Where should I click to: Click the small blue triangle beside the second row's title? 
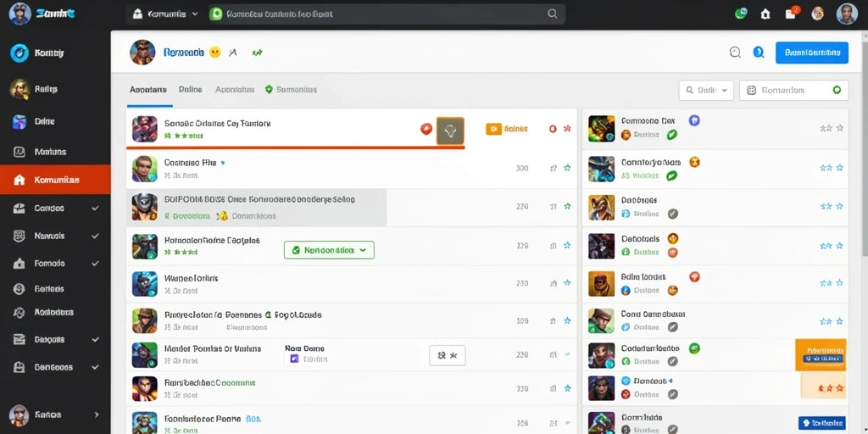point(223,164)
